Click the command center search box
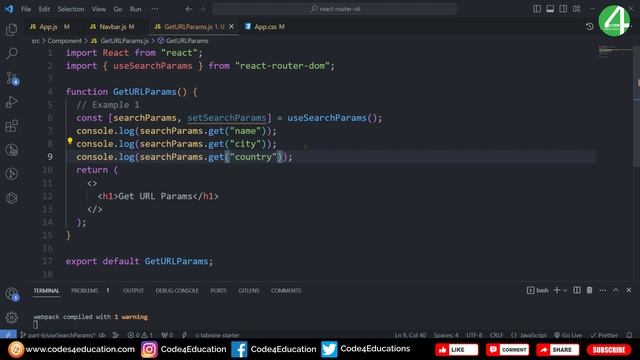This screenshot has height=360, width=640. (x=335, y=9)
